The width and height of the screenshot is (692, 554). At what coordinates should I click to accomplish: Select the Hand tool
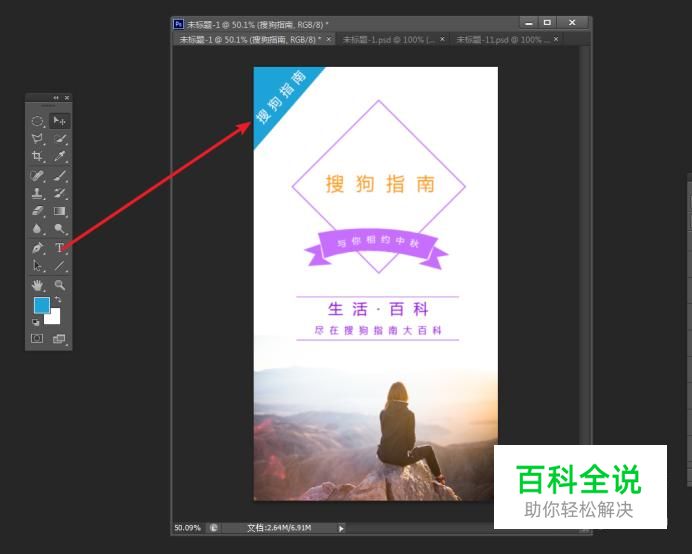coord(38,285)
